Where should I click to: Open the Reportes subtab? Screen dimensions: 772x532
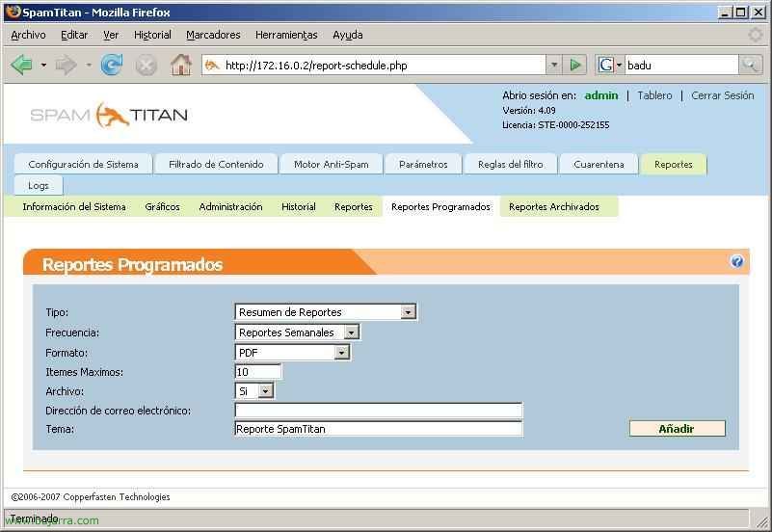(354, 206)
